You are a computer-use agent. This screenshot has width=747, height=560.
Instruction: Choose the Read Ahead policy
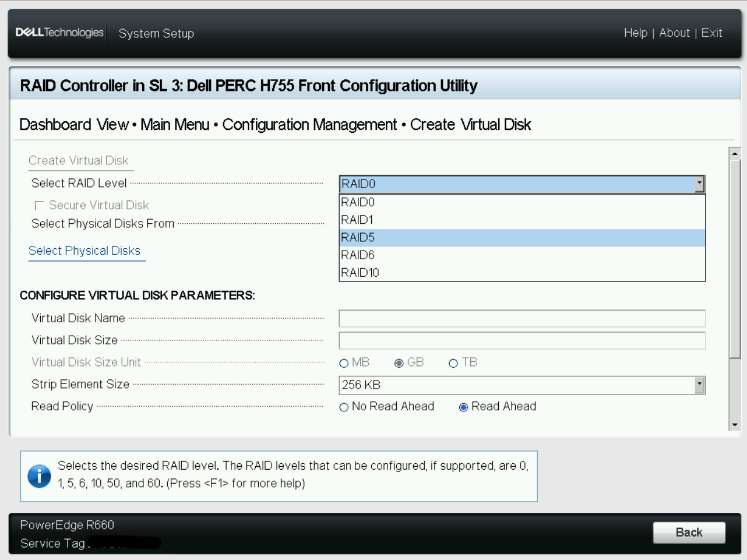click(x=463, y=407)
